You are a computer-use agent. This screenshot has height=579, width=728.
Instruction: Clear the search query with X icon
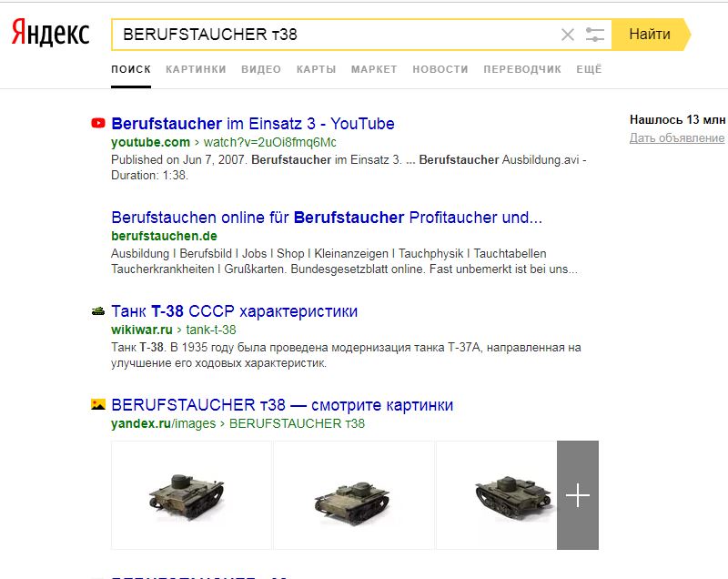pyautogui.click(x=568, y=35)
